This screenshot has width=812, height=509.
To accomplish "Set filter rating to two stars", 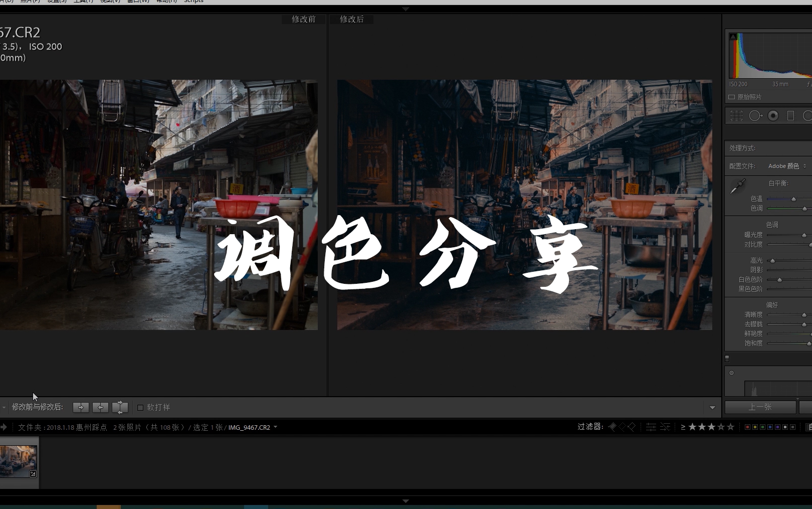I will [x=702, y=427].
